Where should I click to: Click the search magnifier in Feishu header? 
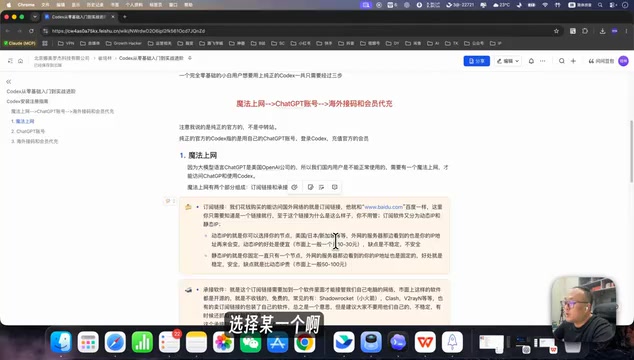click(x=562, y=61)
